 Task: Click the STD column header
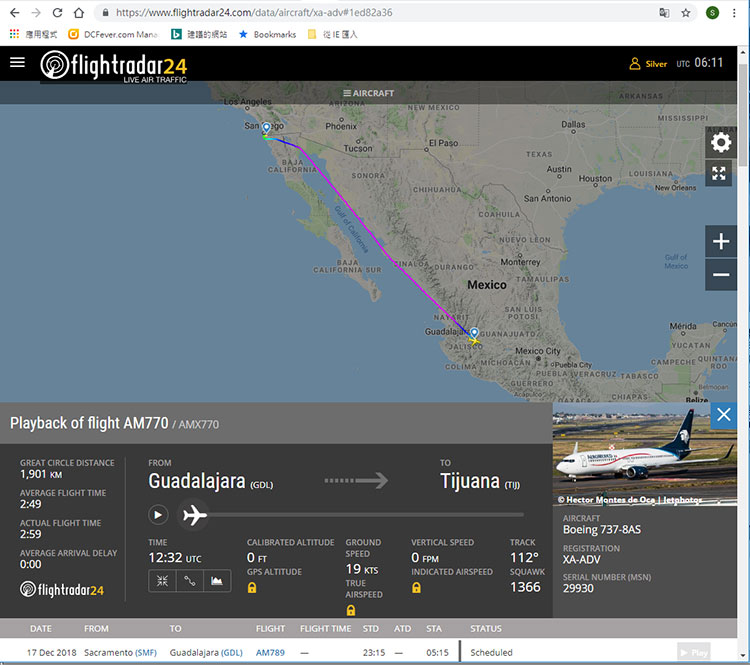371,629
